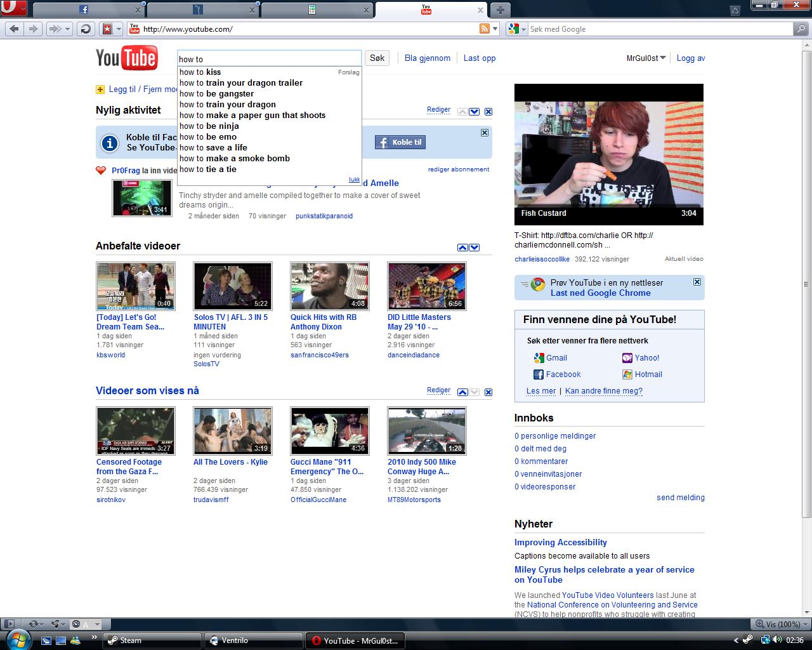Open Steam from the taskbar

click(x=152, y=640)
